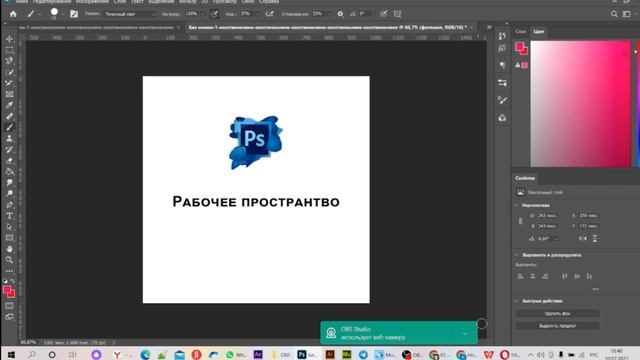Click the width value field in Properties

click(547, 216)
